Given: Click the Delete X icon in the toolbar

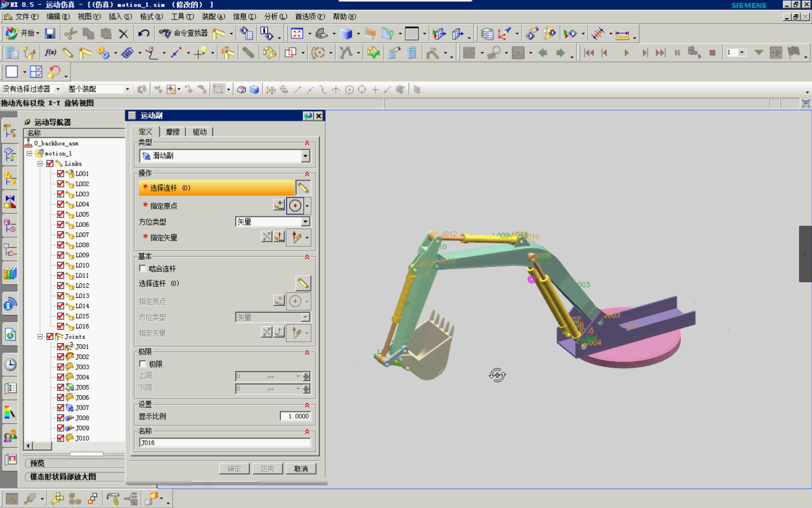Looking at the screenshot, I should tap(123, 33).
